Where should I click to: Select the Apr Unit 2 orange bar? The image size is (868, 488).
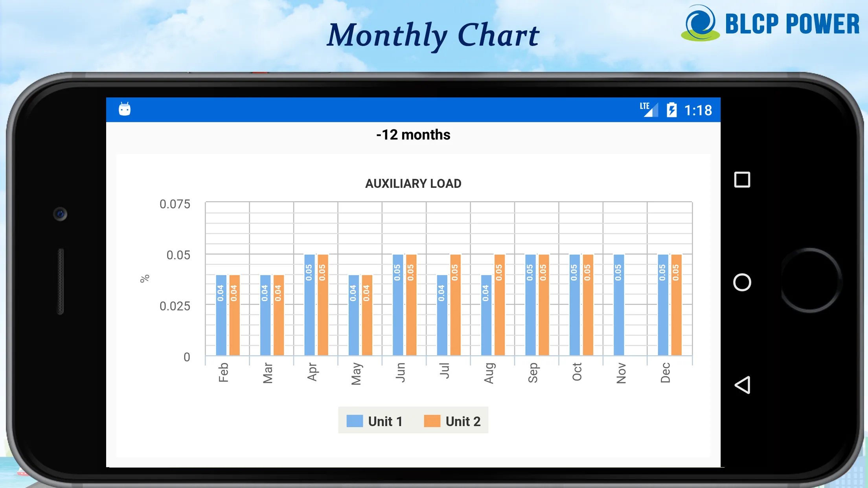323,305
